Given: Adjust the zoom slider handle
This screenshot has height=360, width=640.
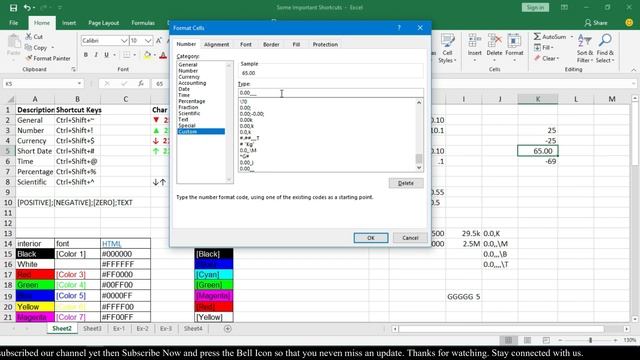Looking at the screenshot, I should pyautogui.click(x=590, y=340).
